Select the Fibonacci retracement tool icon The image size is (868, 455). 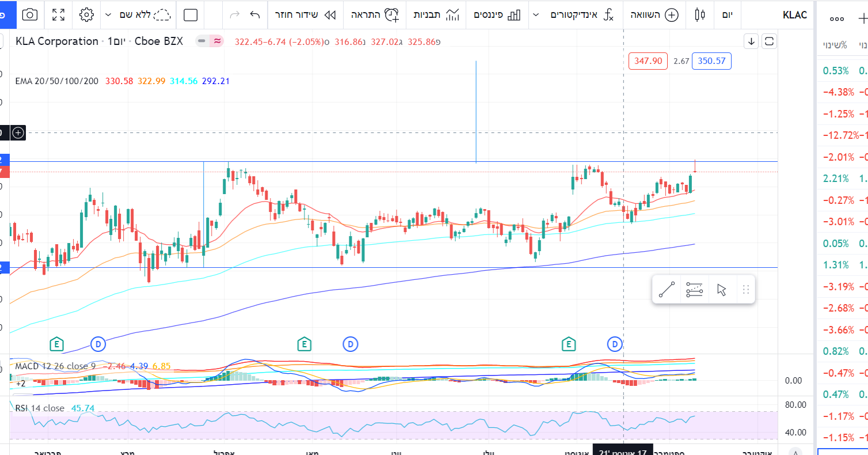click(x=694, y=290)
